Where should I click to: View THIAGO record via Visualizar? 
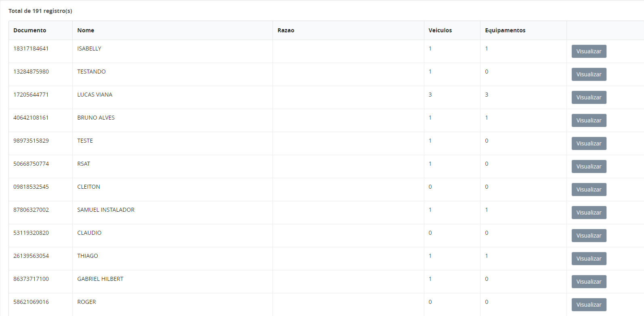click(589, 259)
